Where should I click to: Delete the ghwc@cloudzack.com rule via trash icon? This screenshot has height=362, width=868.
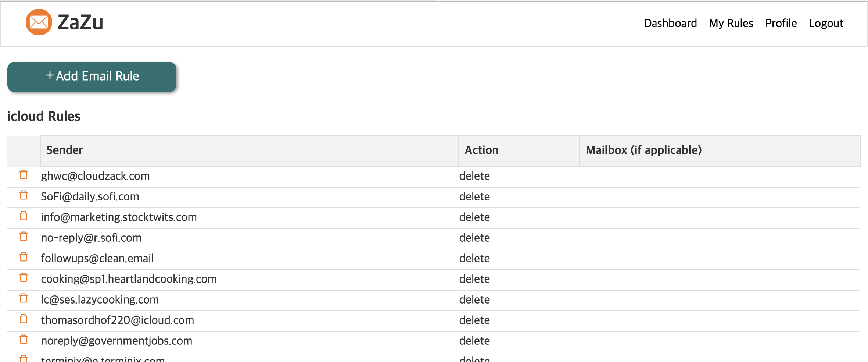tap(24, 174)
